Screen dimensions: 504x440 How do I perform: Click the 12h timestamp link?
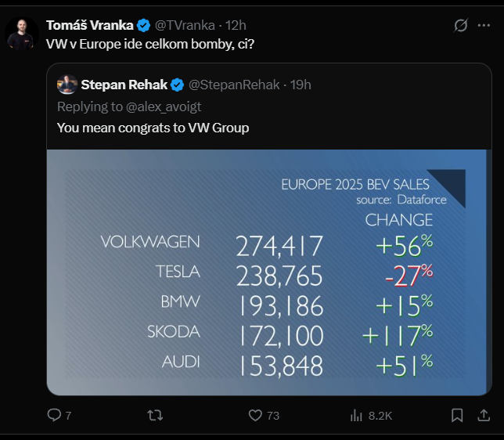(x=236, y=25)
